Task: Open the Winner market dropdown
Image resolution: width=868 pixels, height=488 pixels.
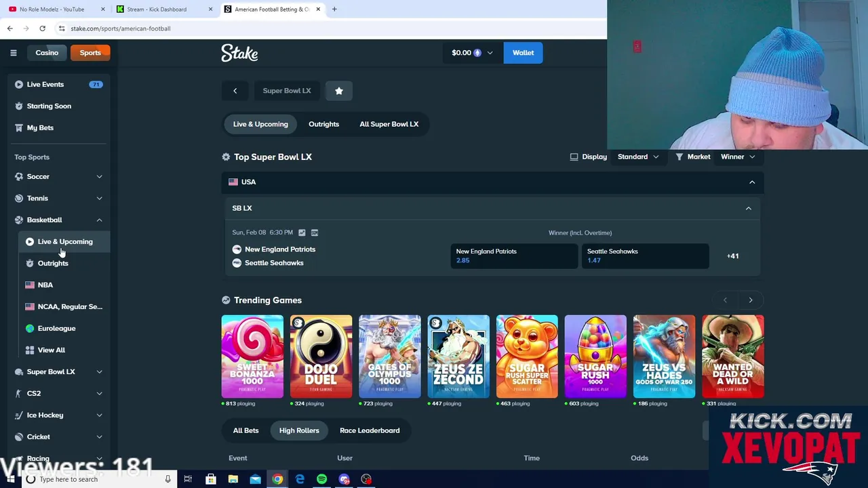Action: pyautogui.click(x=738, y=157)
